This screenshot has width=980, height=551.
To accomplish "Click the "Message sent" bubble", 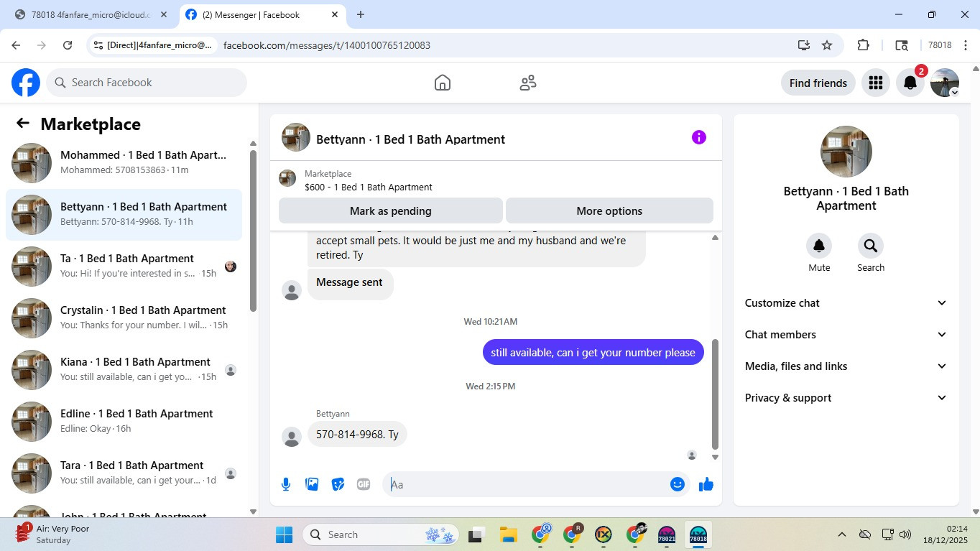I will 350,283.
